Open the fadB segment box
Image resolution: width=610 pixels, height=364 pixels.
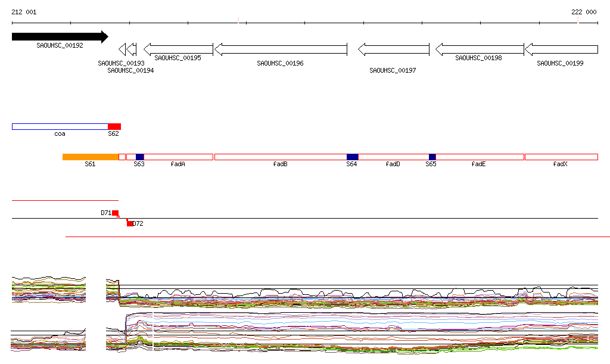pyautogui.click(x=280, y=157)
